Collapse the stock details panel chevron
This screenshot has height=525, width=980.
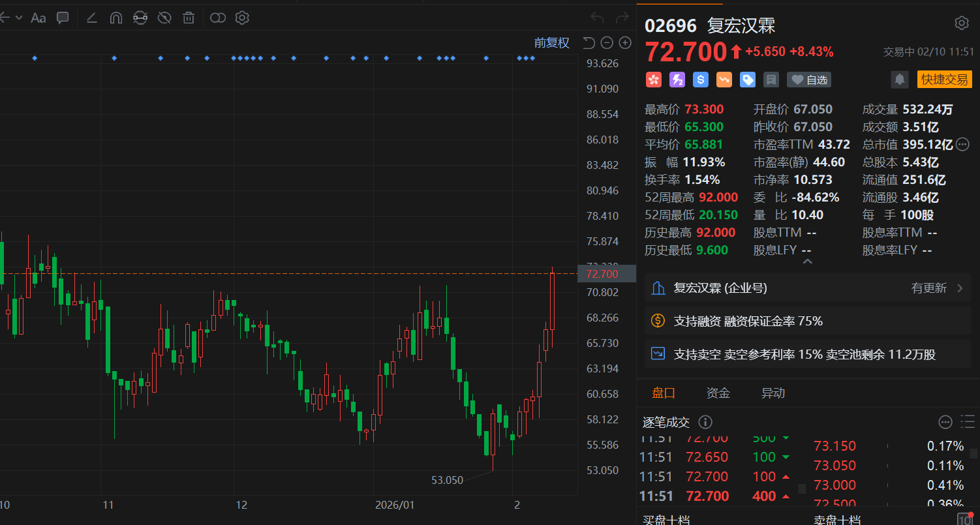[x=807, y=262]
